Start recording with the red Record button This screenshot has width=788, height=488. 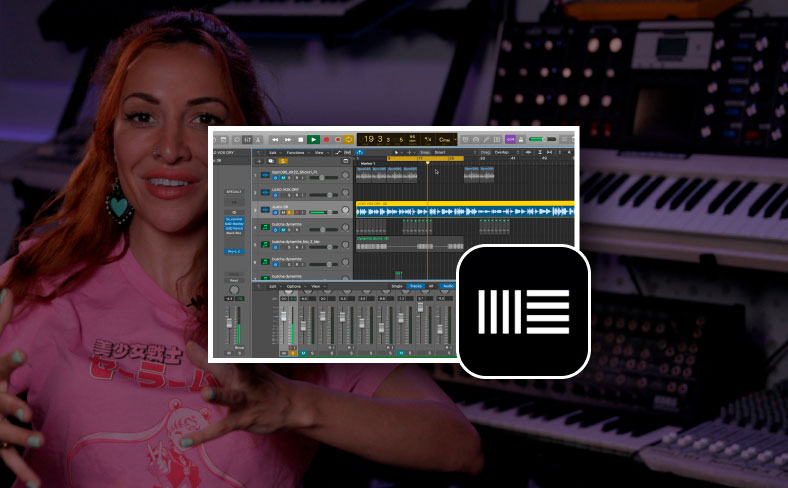(x=326, y=140)
